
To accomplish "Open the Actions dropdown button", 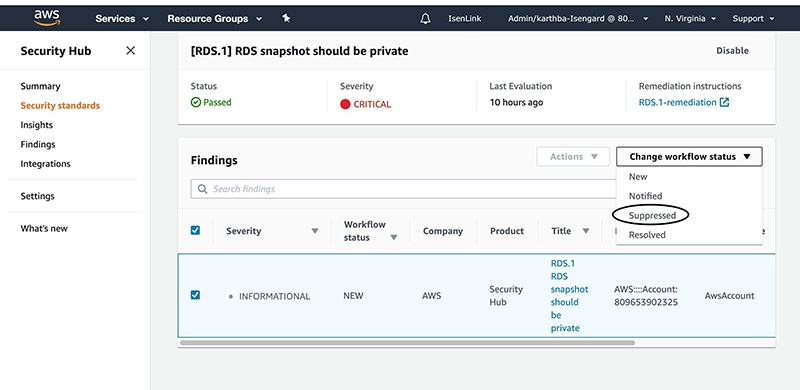I will coord(573,157).
